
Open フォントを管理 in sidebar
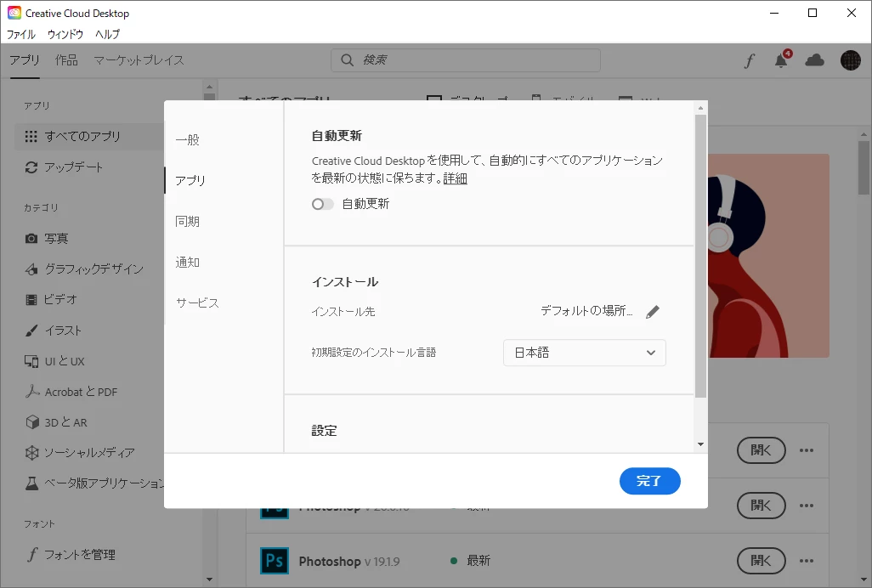[x=71, y=555]
